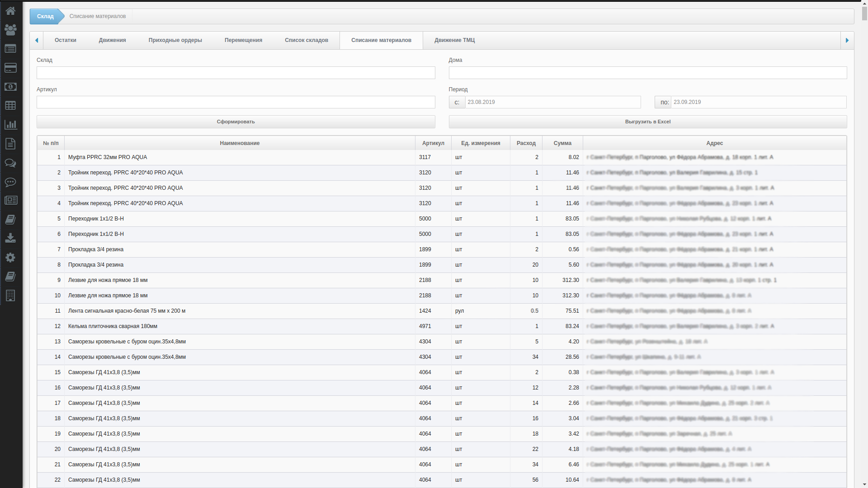The width and height of the screenshot is (868, 488).
Task: Click the document file sidebar icon
Action: [10, 144]
